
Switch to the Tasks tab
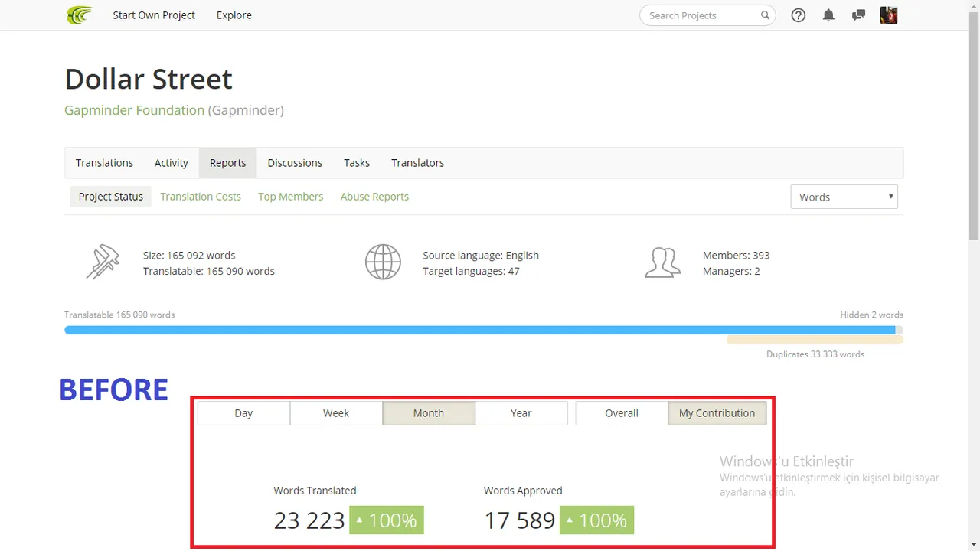click(x=357, y=163)
